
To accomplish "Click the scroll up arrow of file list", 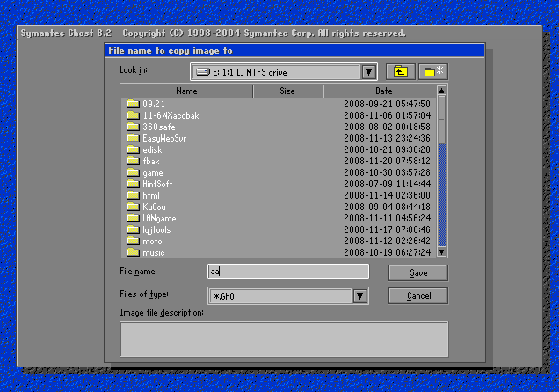I will pyautogui.click(x=442, y=91).
